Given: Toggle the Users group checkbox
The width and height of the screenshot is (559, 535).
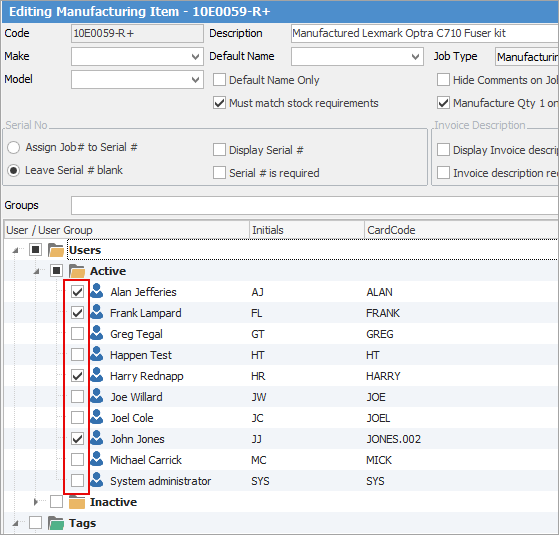Looking at the screenshot, I should click(35, 250).
